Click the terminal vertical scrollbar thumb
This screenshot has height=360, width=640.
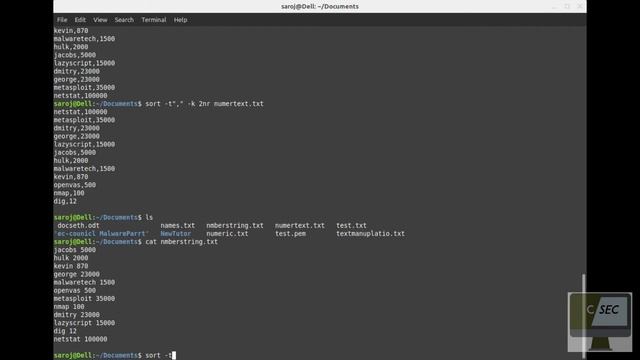[x=584, y=316]
